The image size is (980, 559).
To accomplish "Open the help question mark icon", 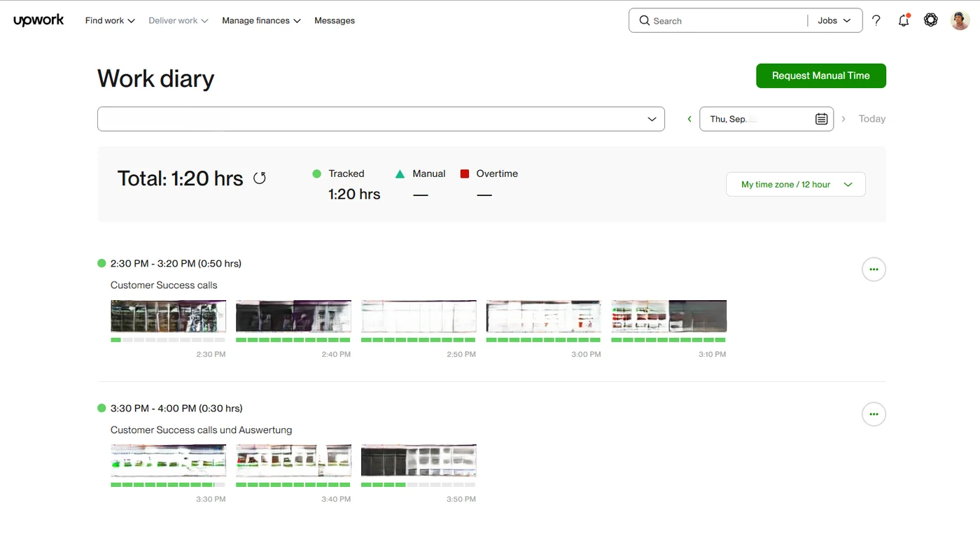I will (876, 21).
